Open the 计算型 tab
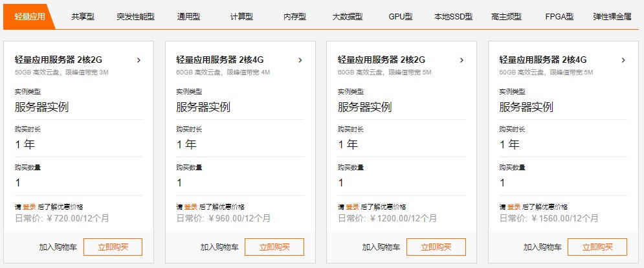Viewport: 644px width, 268px height. coord(241,17)
